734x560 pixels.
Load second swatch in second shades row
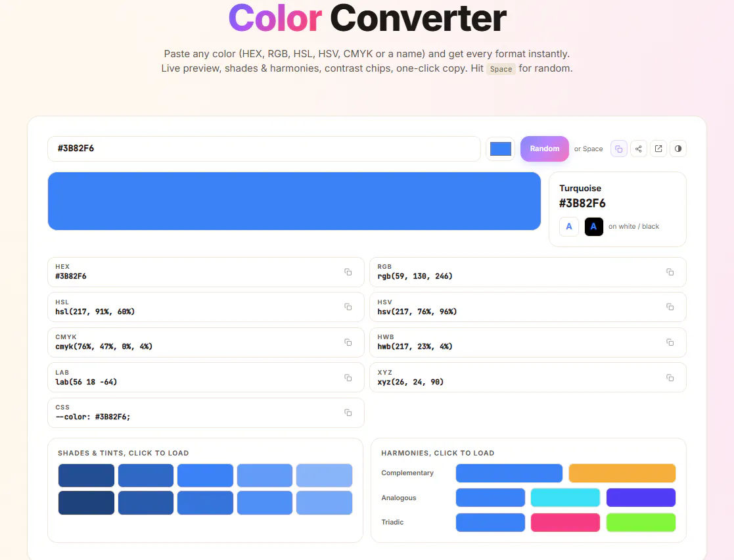[x=146, y=503]
